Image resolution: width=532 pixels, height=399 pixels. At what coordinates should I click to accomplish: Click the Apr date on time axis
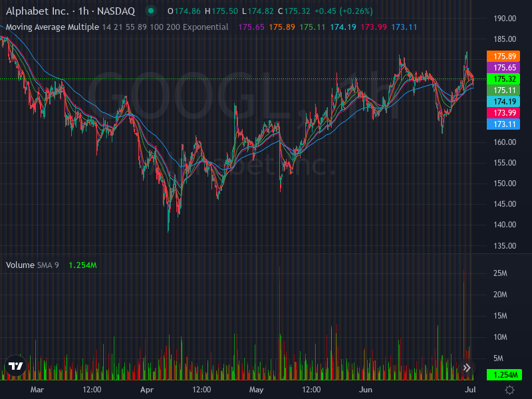coord(147,390)
